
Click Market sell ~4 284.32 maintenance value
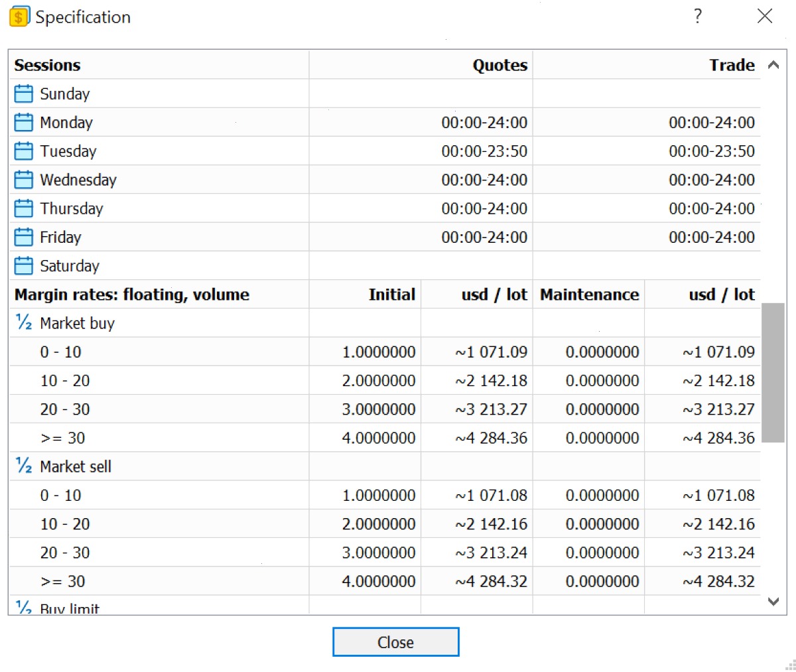719,581
